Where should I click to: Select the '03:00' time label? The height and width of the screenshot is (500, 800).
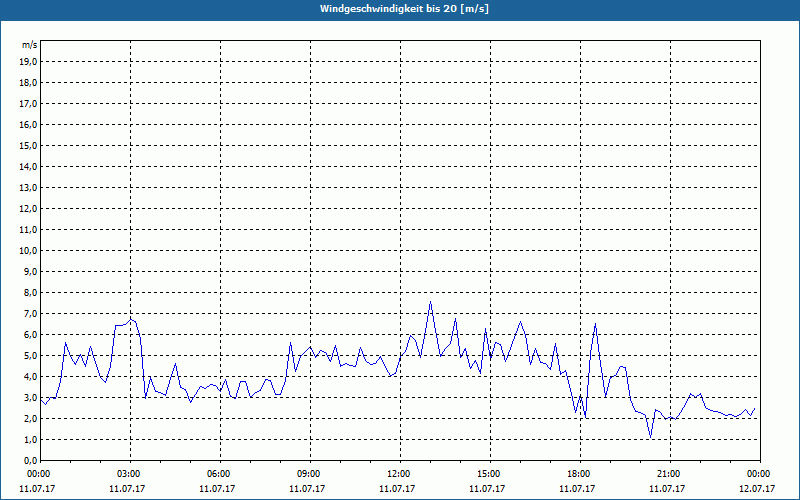point(131,474)
